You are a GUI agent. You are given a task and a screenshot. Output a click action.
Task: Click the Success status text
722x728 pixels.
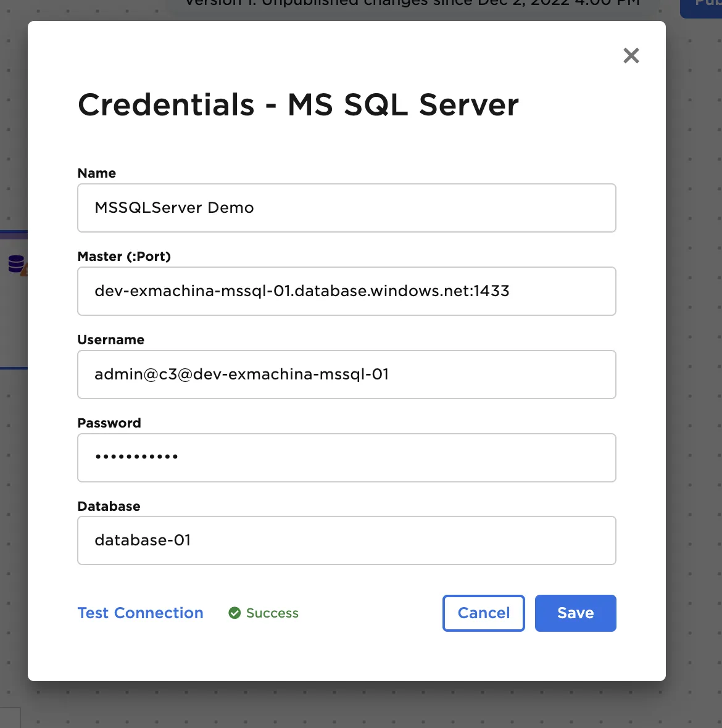pyautogui.click(x=272, y=613)
